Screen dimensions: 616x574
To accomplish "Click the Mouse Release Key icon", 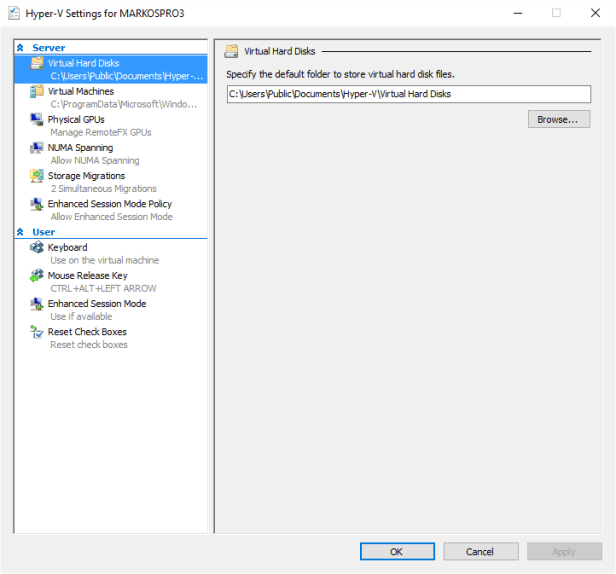I will [x=37, y=276].
